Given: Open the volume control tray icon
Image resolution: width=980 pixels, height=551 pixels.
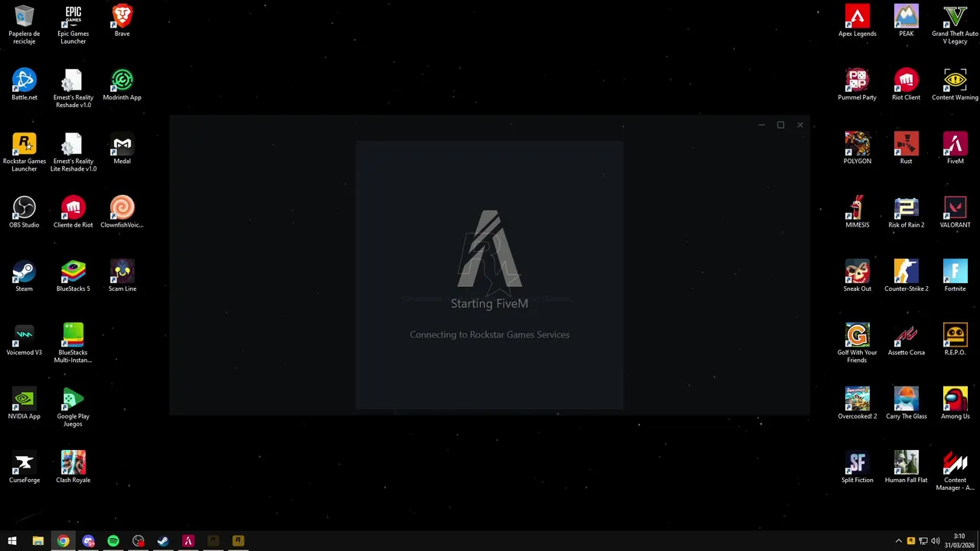Looking at the screenshot, I should (x=936, y=541).
